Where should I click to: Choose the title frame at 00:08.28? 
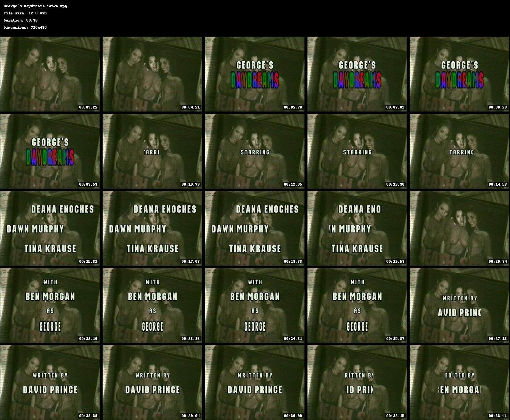(x=459, y=74)
